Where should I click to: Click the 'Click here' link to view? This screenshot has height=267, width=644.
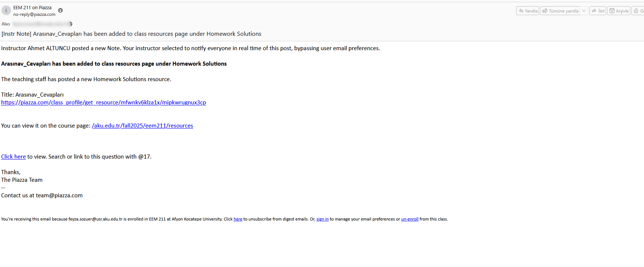[13, 157]
